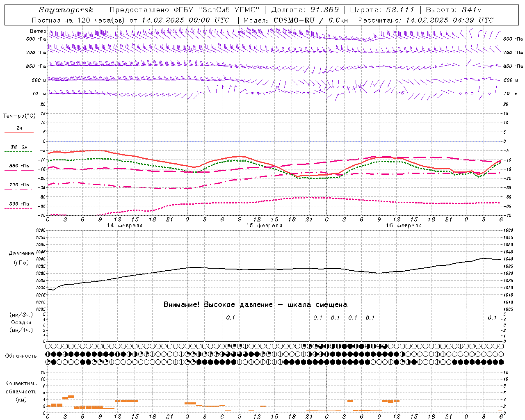The image size is (525, 420).
Task: Select the left 850 гПа wind row label
Action: click(x=36, y=66)
